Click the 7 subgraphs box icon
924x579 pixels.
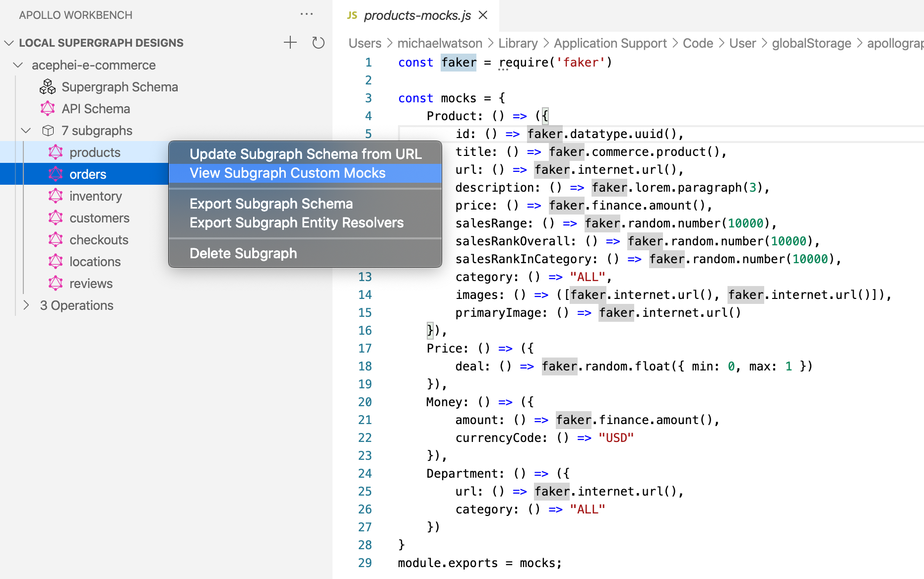[x=48, y=131]
